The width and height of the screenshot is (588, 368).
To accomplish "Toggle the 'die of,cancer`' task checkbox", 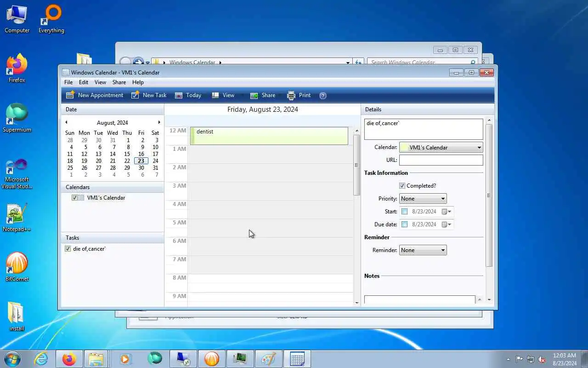I will coord(68,249).
